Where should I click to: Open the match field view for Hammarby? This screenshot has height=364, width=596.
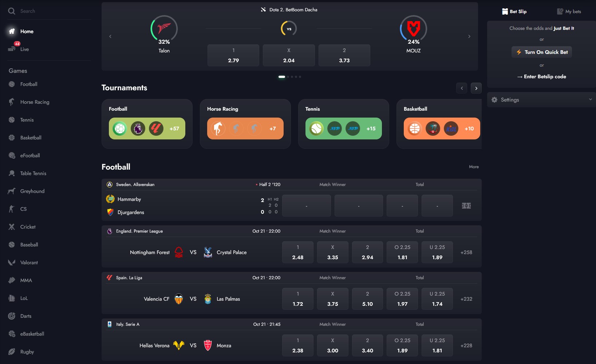point(466,206)
